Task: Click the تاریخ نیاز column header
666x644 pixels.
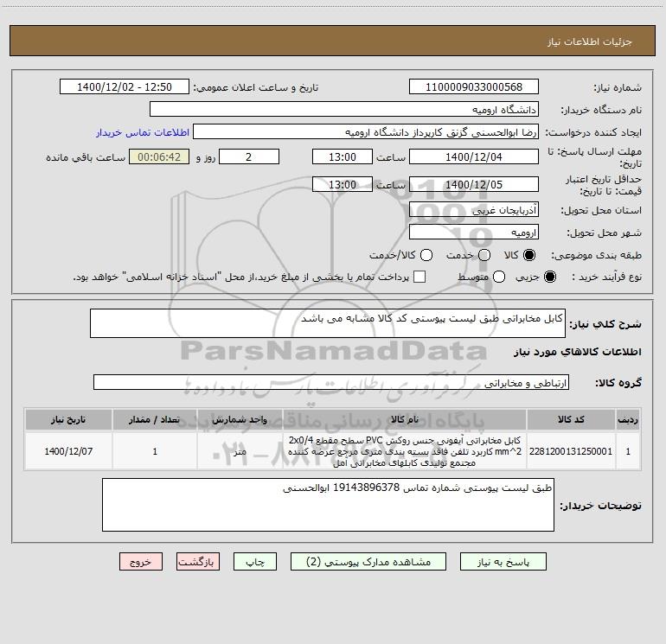Action: (x=68, y=419)
